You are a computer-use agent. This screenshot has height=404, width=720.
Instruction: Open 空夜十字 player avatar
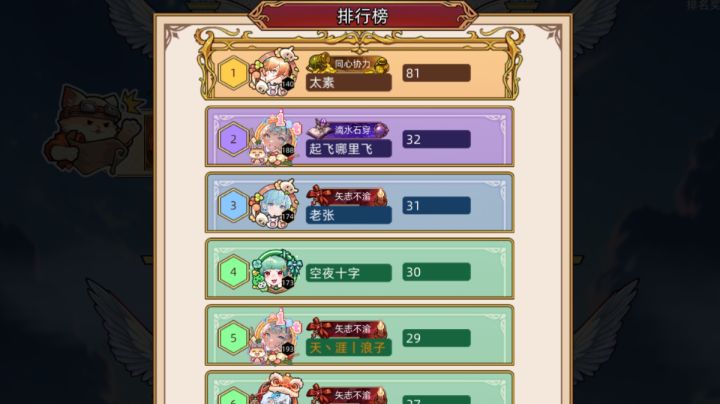coord(276,271)
